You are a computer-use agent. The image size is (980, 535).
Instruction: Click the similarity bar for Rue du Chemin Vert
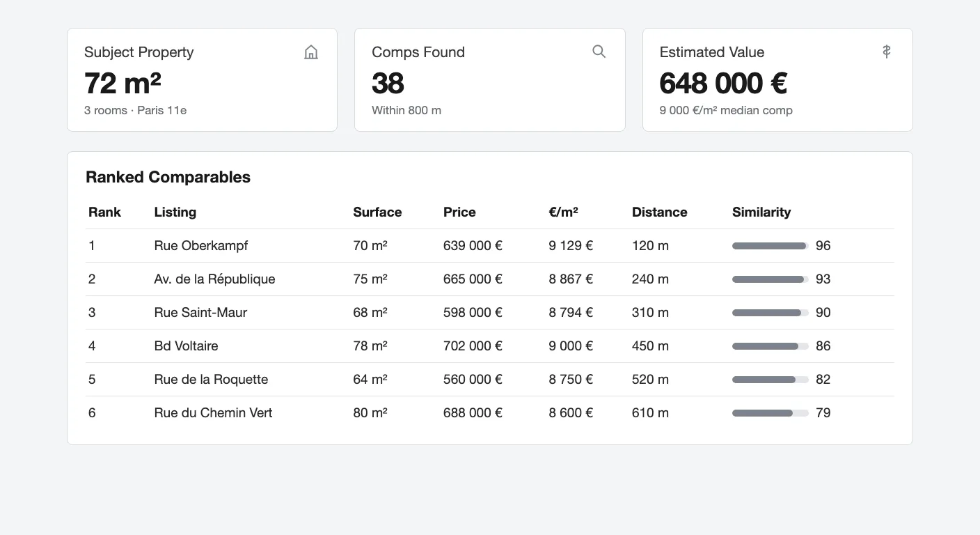coord(770,413)
